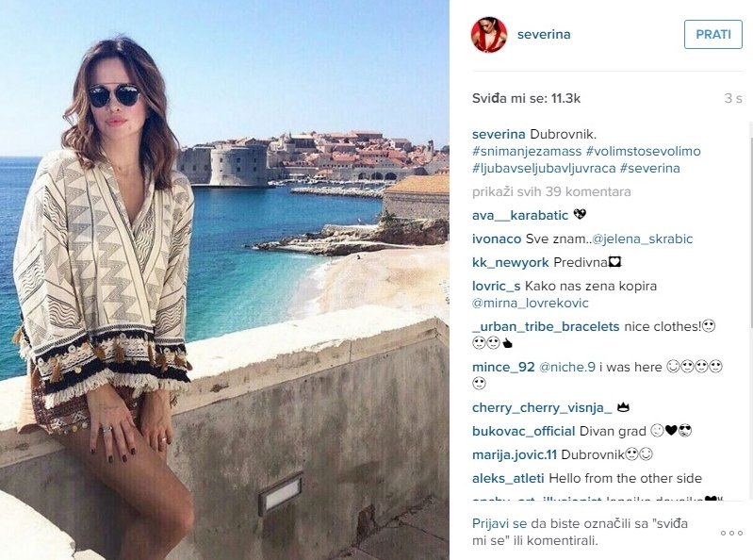Open commenter ava__karabatic profile
The height and width of the screenshot is (560, 753).
(520, 215)
